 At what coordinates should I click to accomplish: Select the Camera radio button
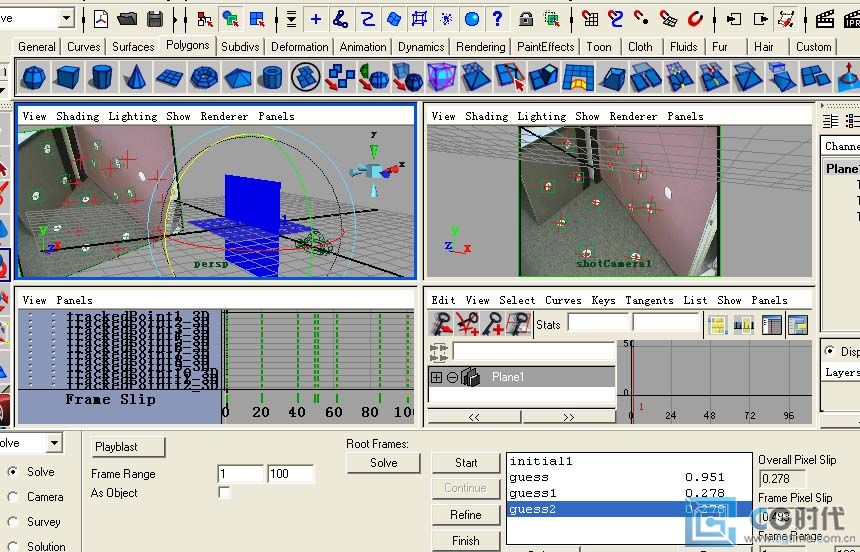[x=13, y=497]
